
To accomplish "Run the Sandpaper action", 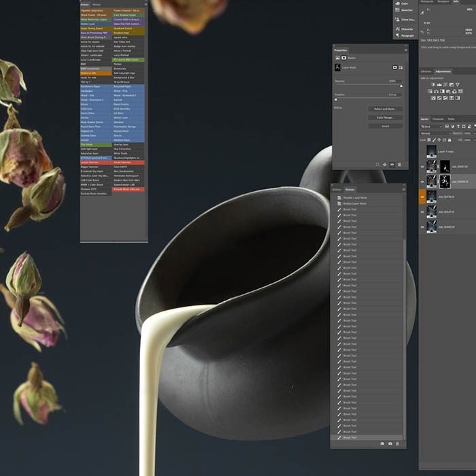I will (x=96, y=90).
